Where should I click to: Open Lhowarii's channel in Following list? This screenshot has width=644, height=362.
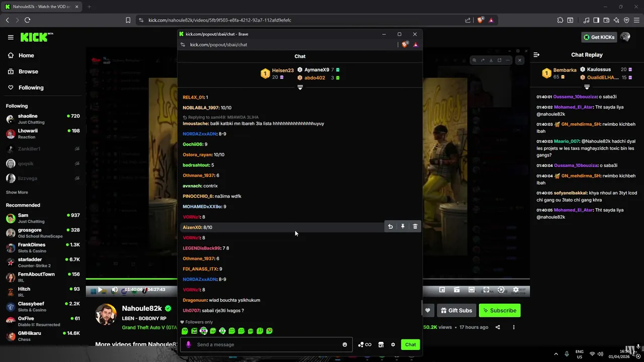coord(43,134)
